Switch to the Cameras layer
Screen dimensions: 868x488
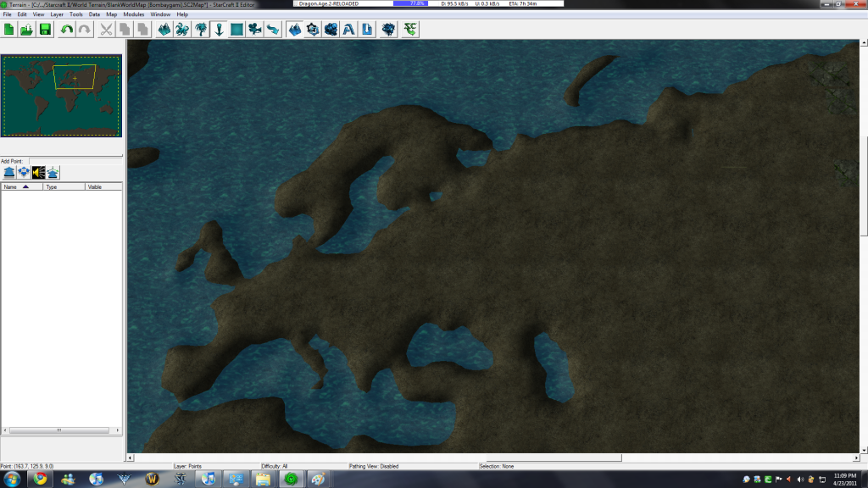[x=255, y=30]
